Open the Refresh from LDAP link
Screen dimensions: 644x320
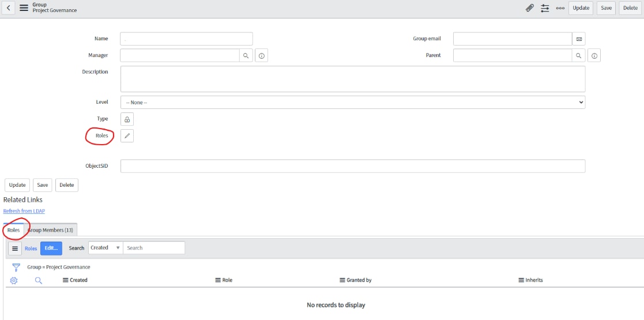coord(24,211)
